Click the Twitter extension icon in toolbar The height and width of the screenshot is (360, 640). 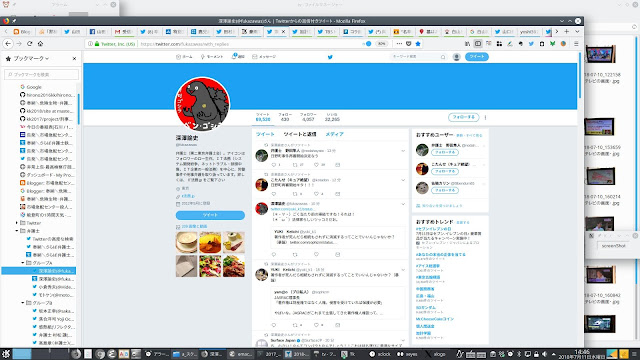click(x=531, y=44)
